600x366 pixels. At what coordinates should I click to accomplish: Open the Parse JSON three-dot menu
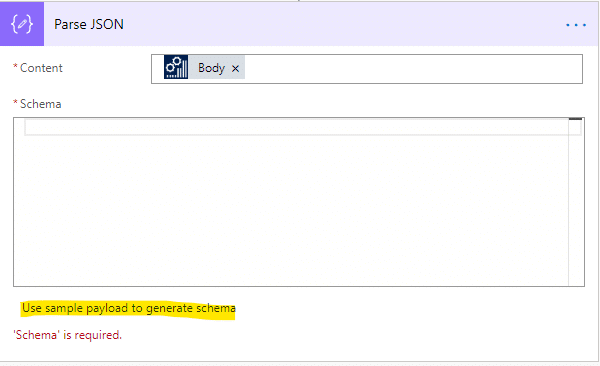pyautogui.click(x=576, y=25)
